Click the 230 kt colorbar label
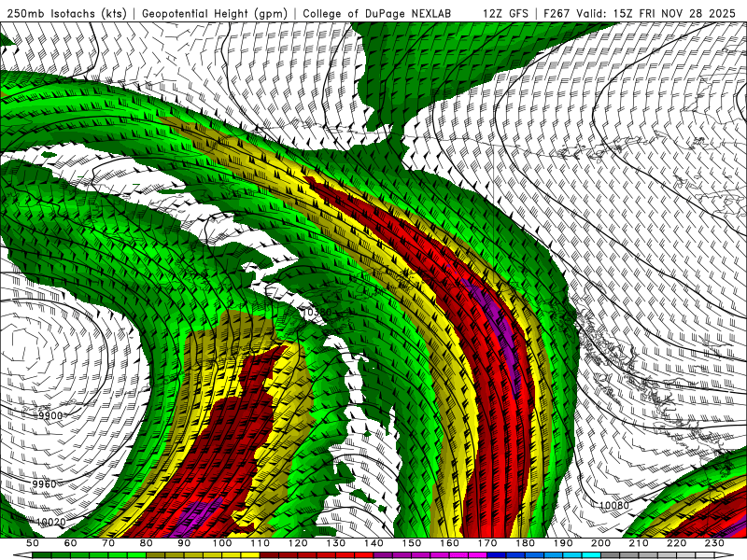The width and height of the screenshot is (747, 560). tap(714, 543)
